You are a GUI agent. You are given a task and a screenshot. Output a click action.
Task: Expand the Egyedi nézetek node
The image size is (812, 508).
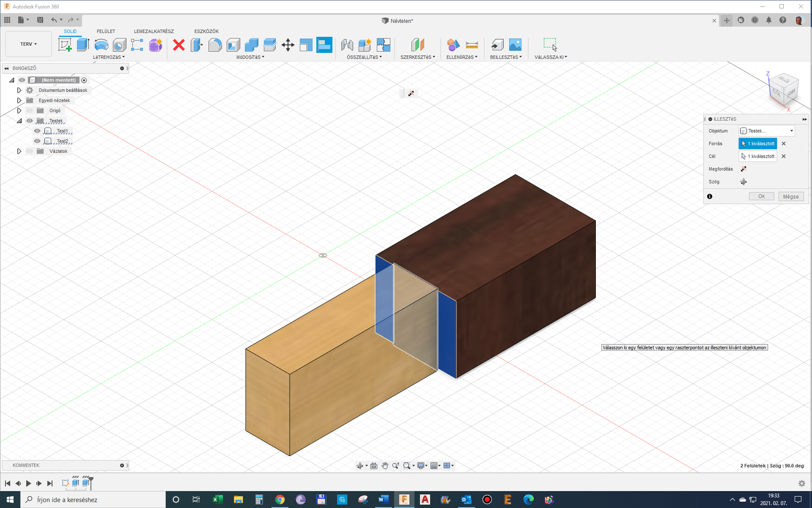pos(19,100)
